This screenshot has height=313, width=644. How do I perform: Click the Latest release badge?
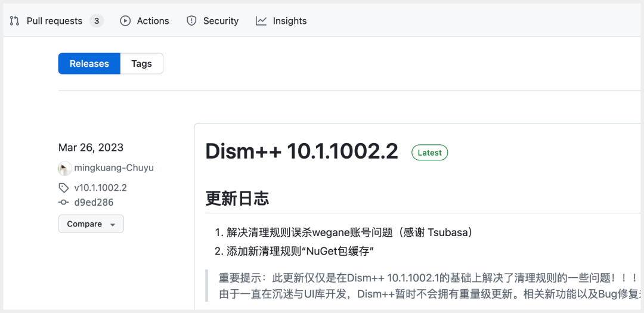click(429, 153)
